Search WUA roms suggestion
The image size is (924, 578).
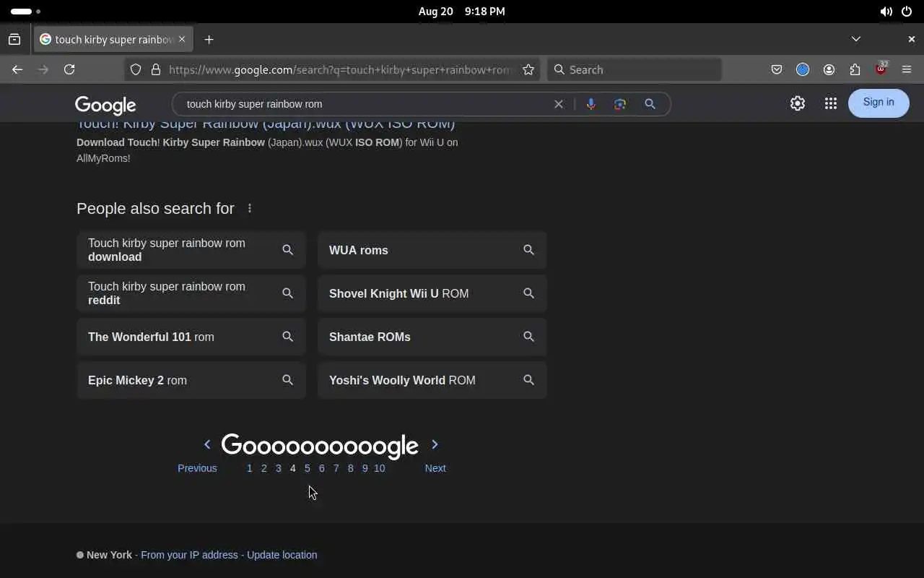point(432,250)
